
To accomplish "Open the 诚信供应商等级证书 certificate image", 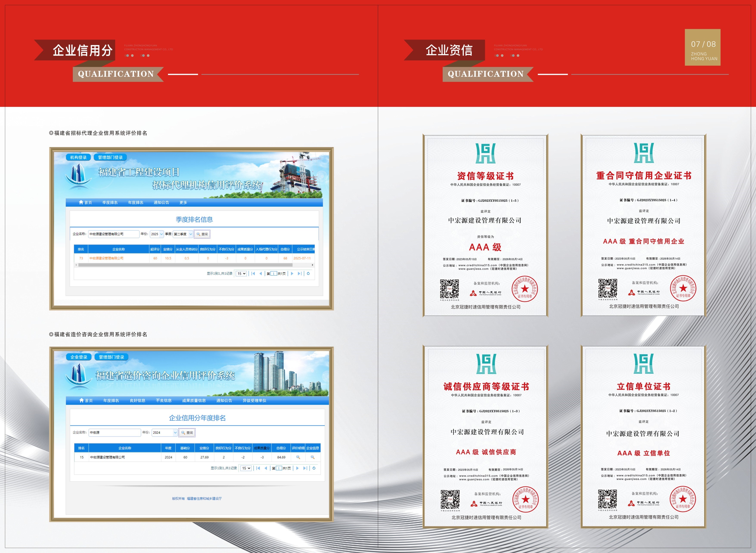I will (486, 437).
